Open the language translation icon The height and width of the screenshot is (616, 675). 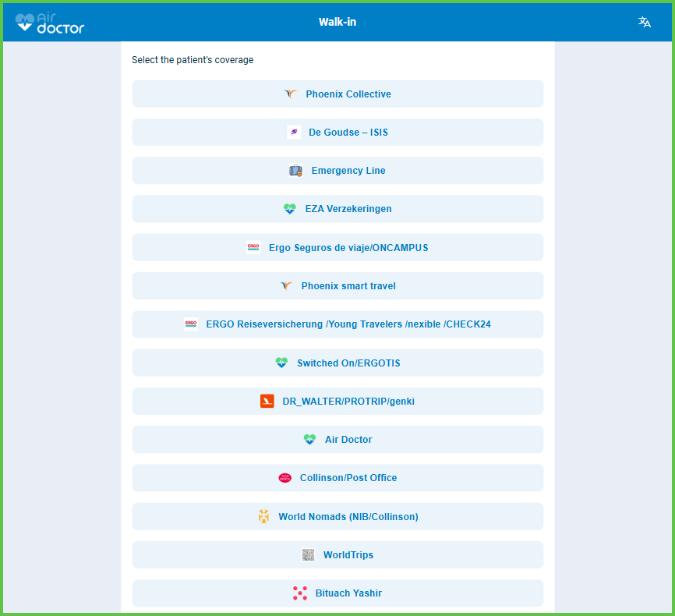click(x=644, y=22)
